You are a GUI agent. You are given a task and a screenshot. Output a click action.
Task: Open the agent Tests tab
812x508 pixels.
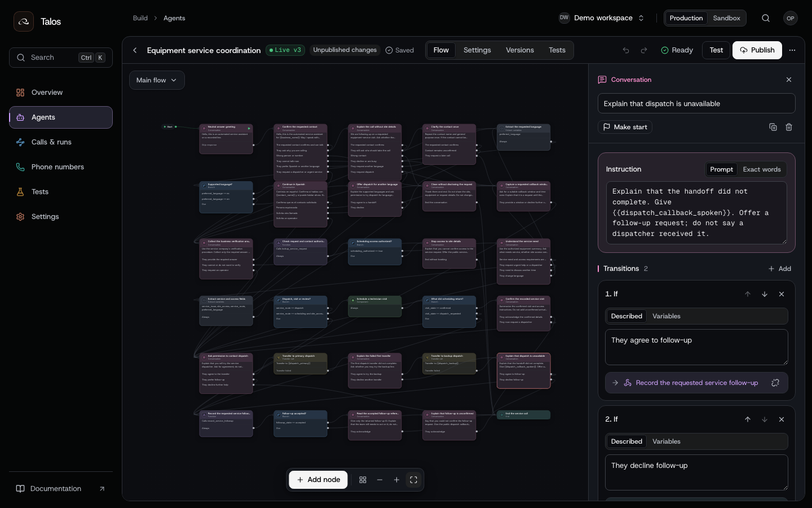[x=557, y=50]
